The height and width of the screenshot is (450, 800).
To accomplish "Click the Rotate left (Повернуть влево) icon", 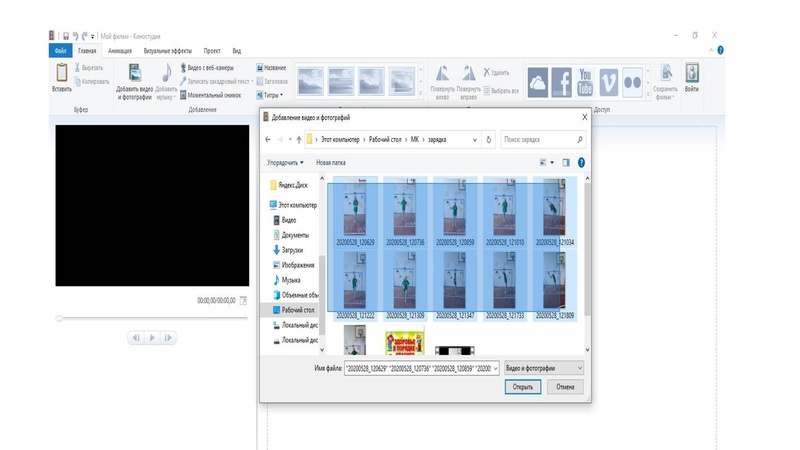I will [x=442, y=78].
